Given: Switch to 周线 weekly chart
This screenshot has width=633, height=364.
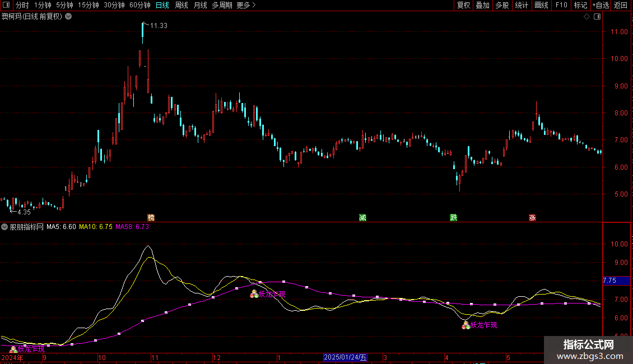Looking at the screenshot, I should click(x=181, y=5).
